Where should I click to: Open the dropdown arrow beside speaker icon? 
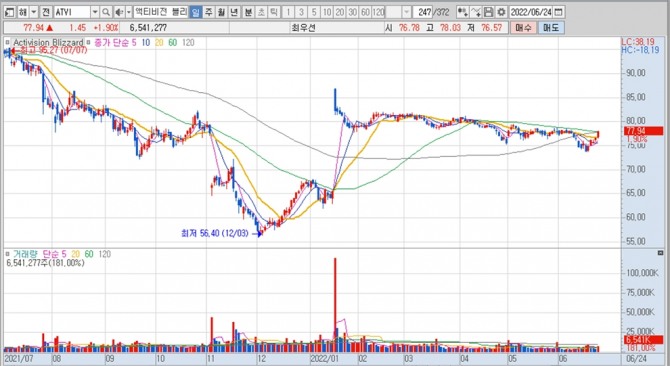[129, 12]
